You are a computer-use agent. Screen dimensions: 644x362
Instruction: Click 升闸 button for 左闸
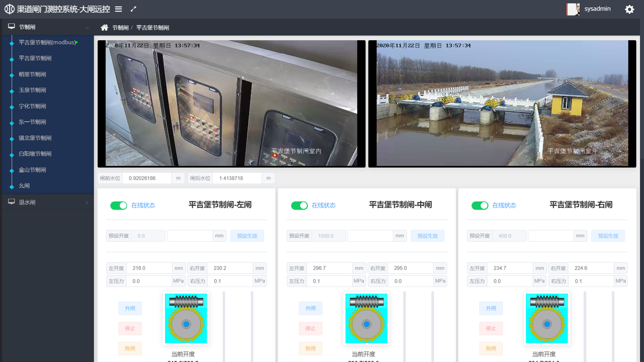[x=130, y=308]
